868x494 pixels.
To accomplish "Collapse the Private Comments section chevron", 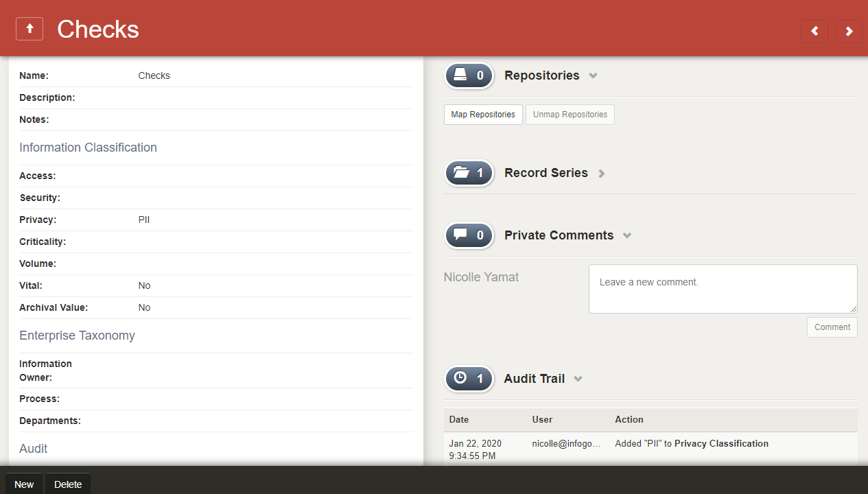I will tap(627, 236).
